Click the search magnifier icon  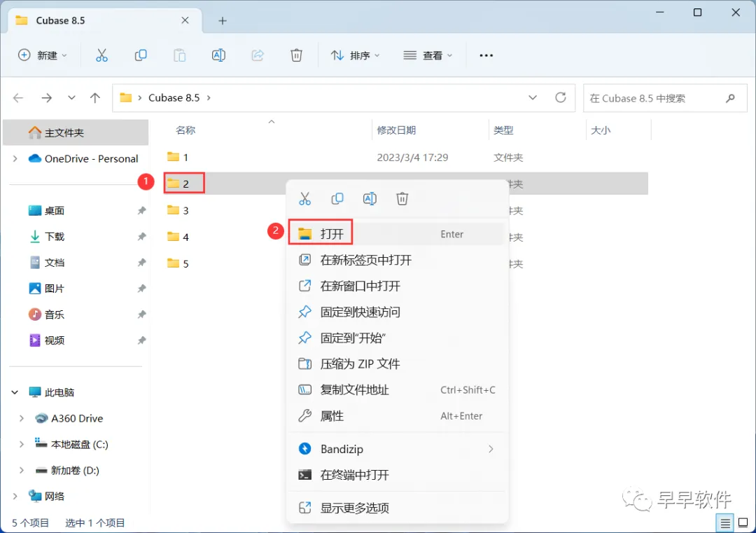[730, 98]
